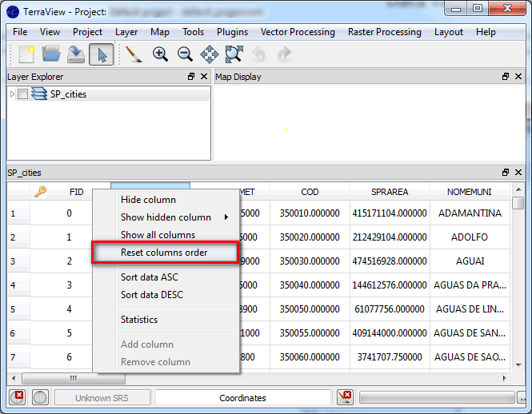
Task: Click the New Project toolbar icon
Action: (x=25, y=54)
